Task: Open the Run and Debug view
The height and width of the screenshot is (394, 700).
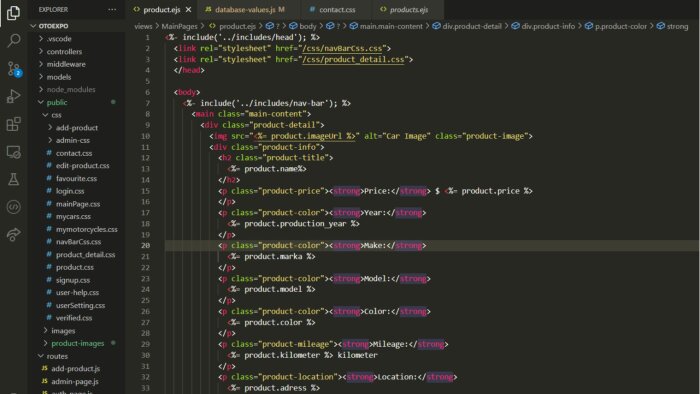Action: 13,96
